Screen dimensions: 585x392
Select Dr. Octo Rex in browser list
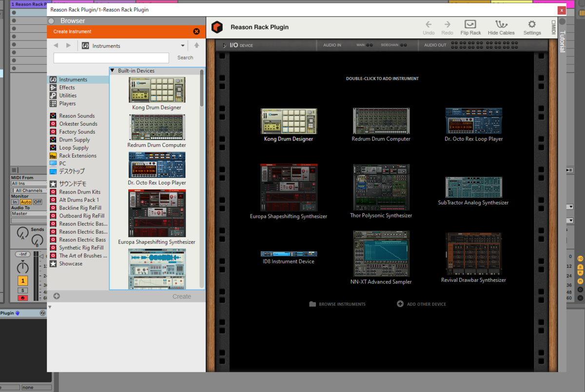(156, 169)
